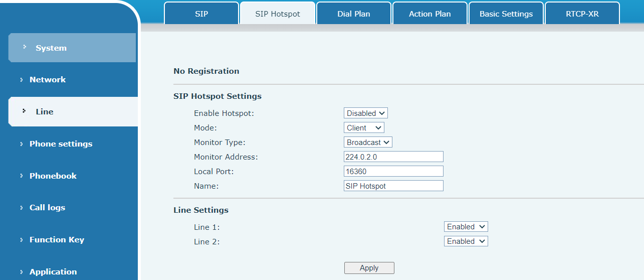
Task: Select the SIP Hotspot tab
Action: [x=278, y=14]
